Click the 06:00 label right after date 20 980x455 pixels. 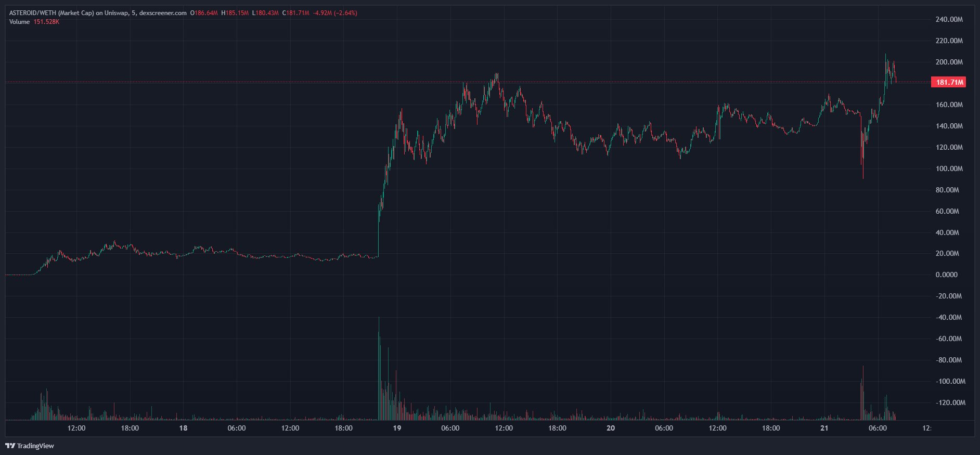click(x=664, y=428)
